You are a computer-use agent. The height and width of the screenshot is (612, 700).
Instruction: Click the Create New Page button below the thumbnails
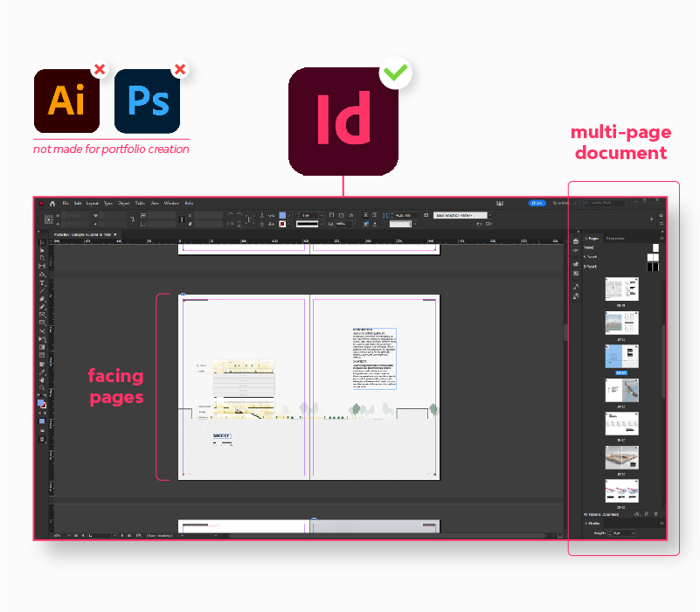point(647,513)
